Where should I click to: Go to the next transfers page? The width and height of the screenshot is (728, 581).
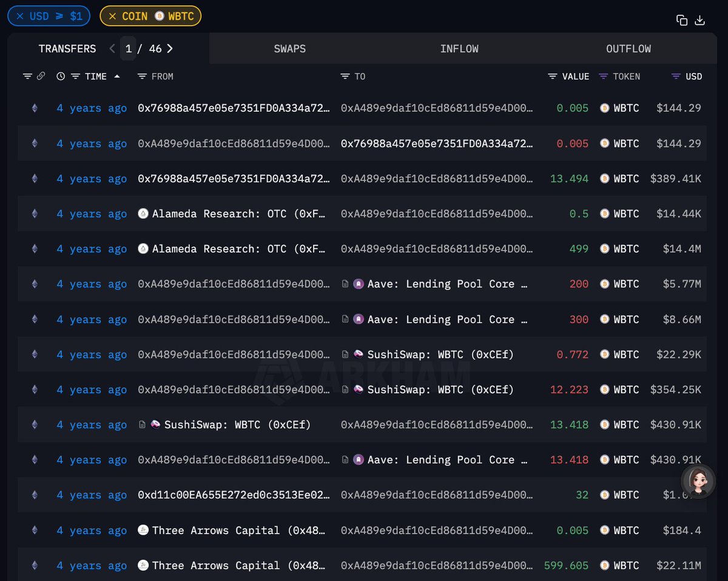click(170, 49)
